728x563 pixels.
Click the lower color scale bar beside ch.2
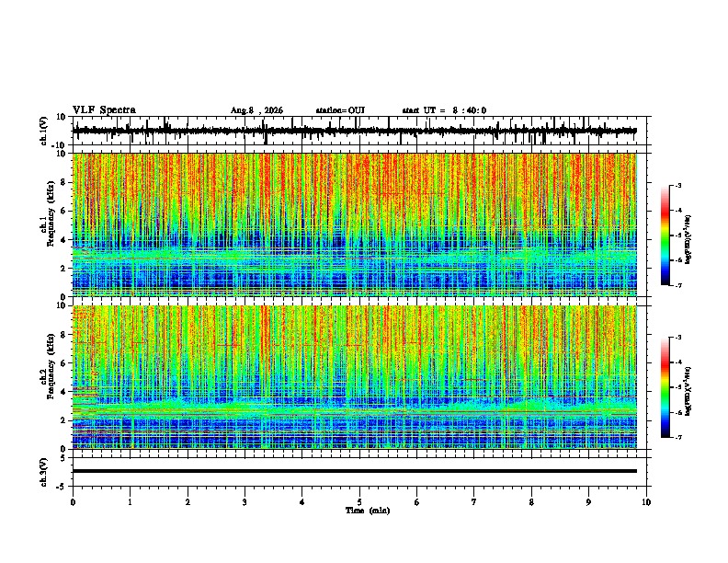click(665, 387)
